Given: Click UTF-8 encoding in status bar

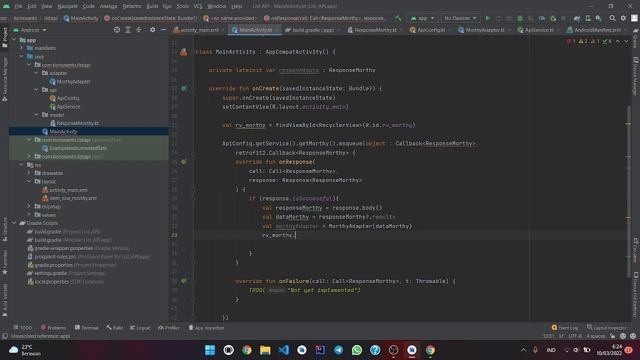Looking at the screenshot, I should [x=575, y=336].
